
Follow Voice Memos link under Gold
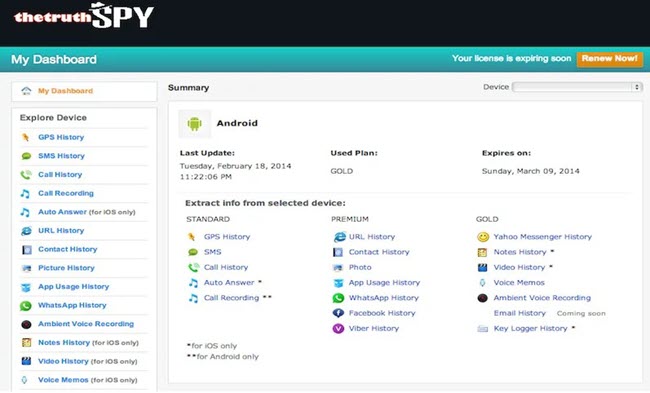[519, 283]
